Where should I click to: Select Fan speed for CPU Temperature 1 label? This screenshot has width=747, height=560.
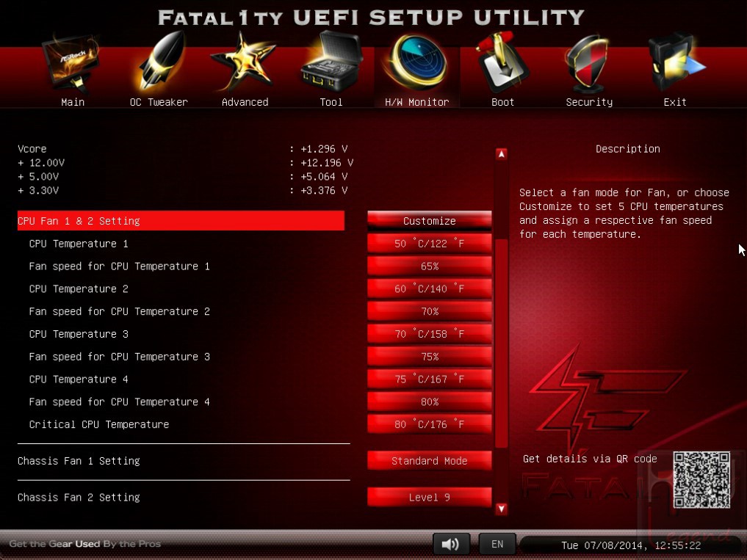120,266
